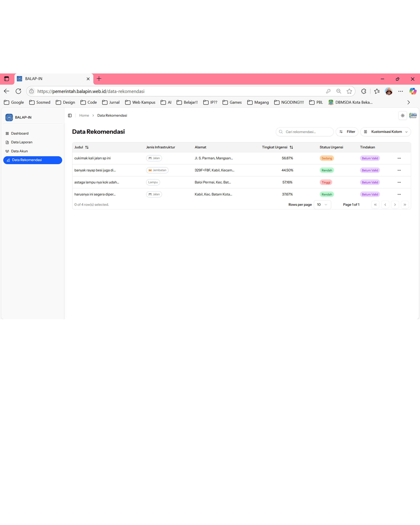The image size is (420, 525).
Task: Click Belum Valid badge in cukimak row
Action: (x=370, y=158)
